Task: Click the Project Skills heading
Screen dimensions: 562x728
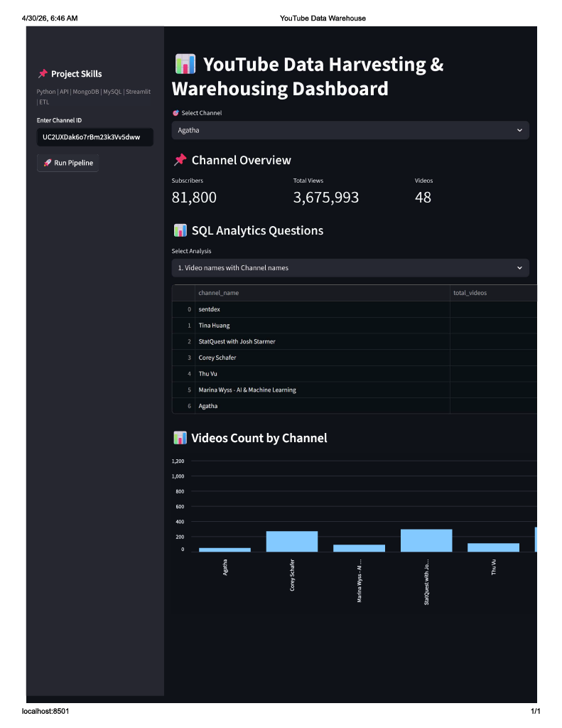Action: click(77, 74)
